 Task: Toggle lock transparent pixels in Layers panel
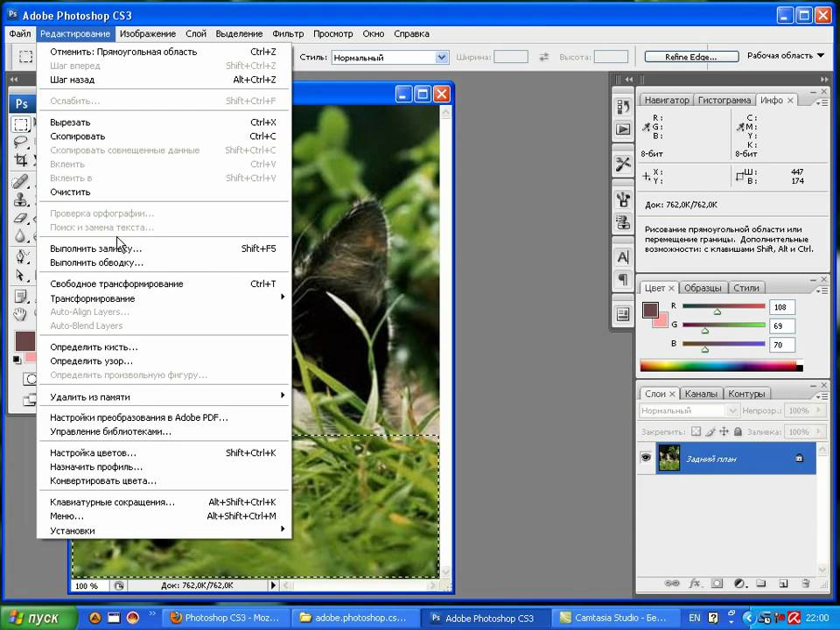(696, 431)
